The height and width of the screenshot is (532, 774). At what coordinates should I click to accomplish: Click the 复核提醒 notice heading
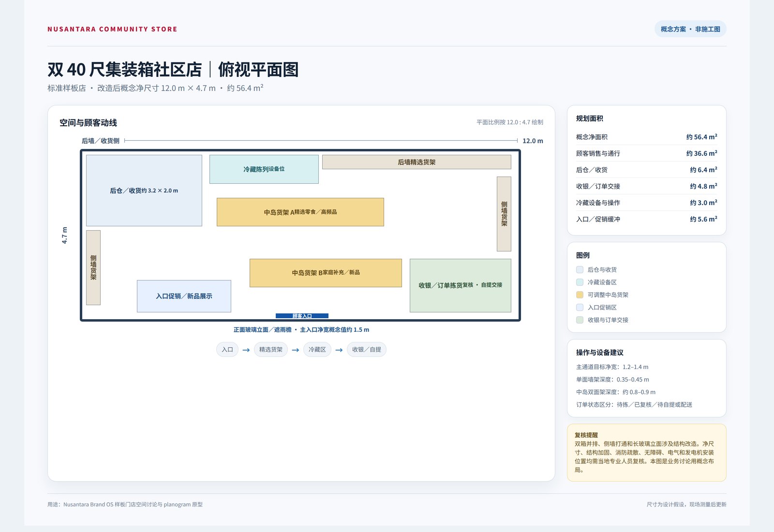point(586,435)
